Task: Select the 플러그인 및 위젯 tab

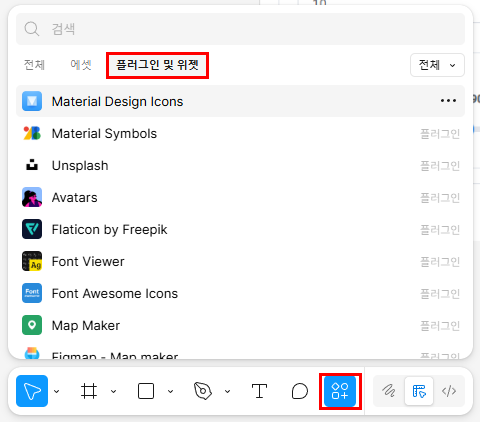Action: pyautogui.click(x=157, y=65)
